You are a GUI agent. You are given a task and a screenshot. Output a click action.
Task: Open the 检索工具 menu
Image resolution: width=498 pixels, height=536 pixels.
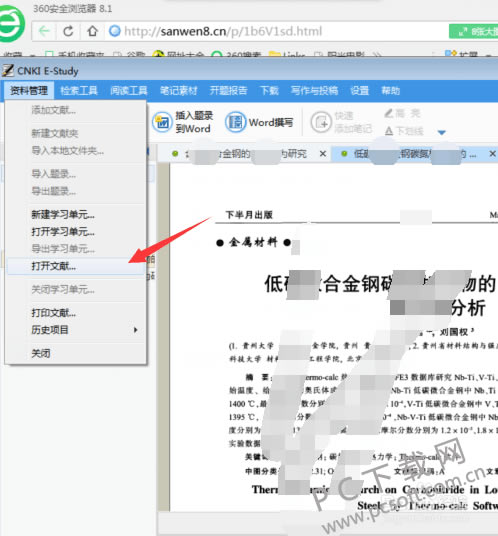click(79, 91)
